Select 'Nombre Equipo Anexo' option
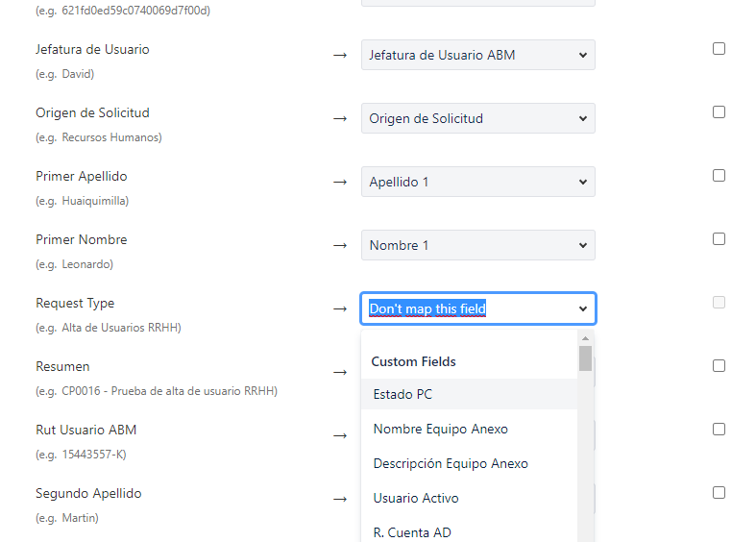The height and width of the screenshot is (542, 756). (469, 430)
